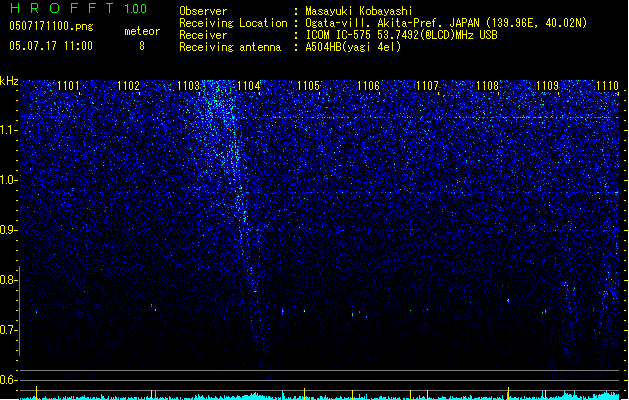Click the 1101 time marker
Image resolution: width=629 pixels, height=400 pixels.
coord(68,85)
